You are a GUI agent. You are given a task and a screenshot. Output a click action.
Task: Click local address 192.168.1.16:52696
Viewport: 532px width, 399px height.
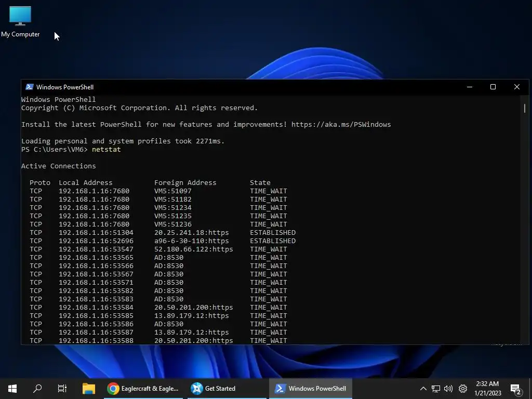(96, 241)
